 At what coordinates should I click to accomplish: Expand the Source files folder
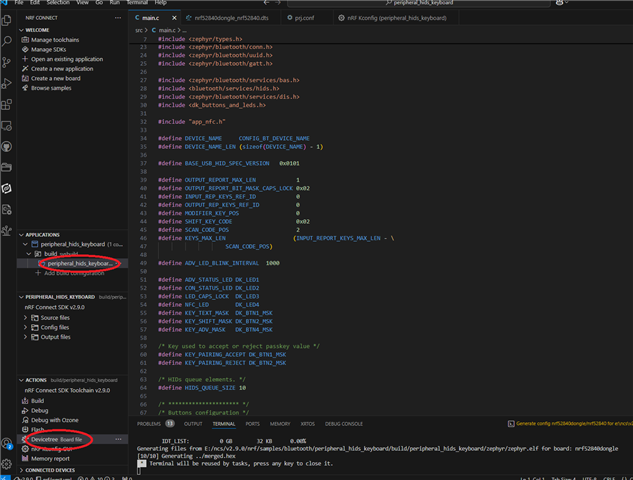25,318
